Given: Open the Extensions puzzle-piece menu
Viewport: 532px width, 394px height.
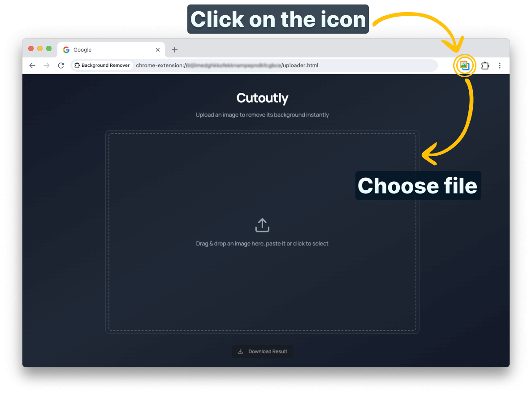Looking at the screenshot, I should (485, 66).
